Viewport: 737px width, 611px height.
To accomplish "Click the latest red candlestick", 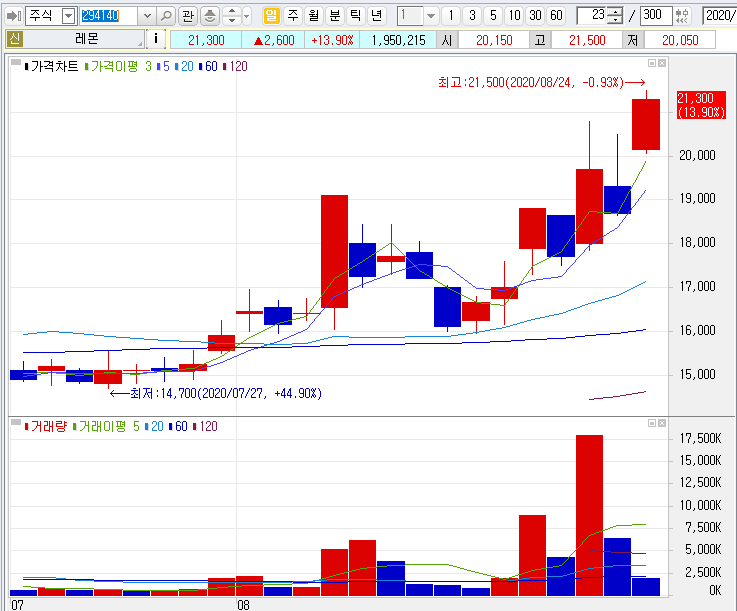I will click(646, 124).
